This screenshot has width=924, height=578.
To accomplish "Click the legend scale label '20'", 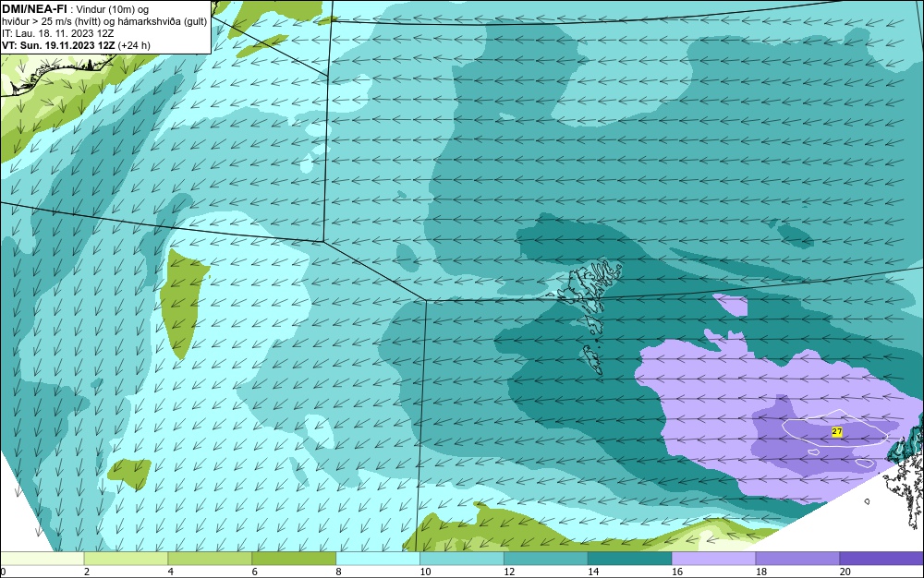I will tap(845, 572).
